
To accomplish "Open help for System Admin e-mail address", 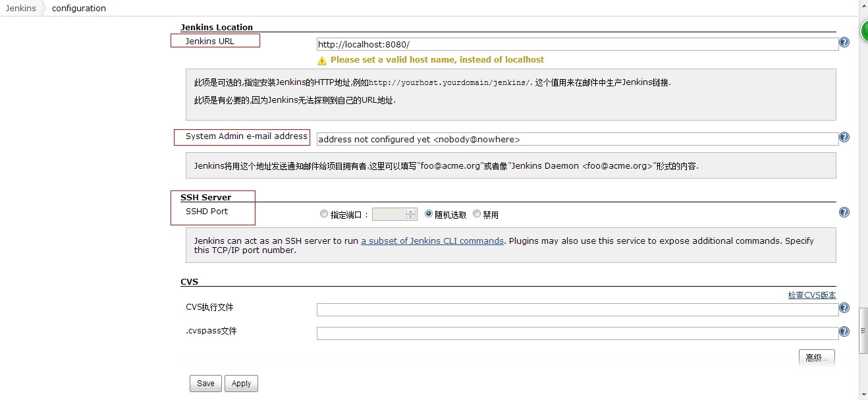I will click(x=844, y=137).
